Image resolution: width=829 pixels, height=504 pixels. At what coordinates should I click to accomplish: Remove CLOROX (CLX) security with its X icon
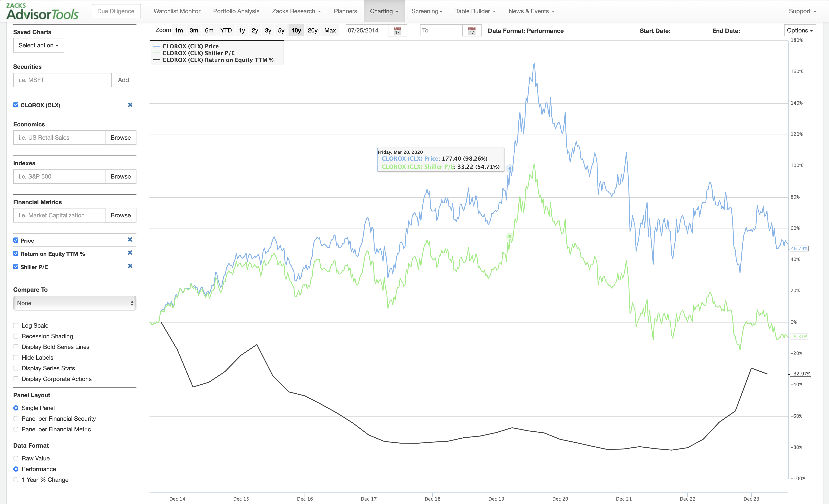coord(130,105)
